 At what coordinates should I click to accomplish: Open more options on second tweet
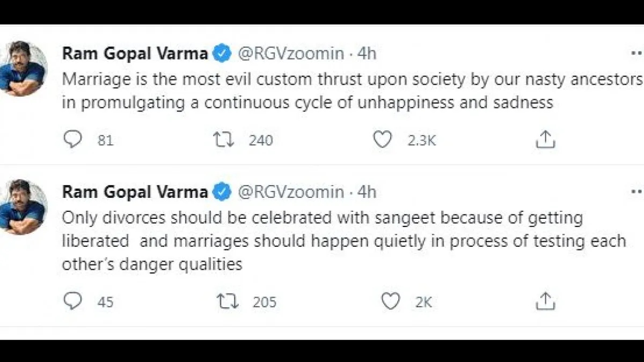636,191
